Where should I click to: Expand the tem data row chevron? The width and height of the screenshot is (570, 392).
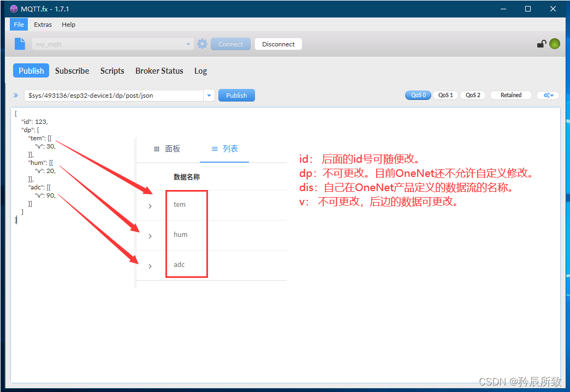click(x=150, y=206)
